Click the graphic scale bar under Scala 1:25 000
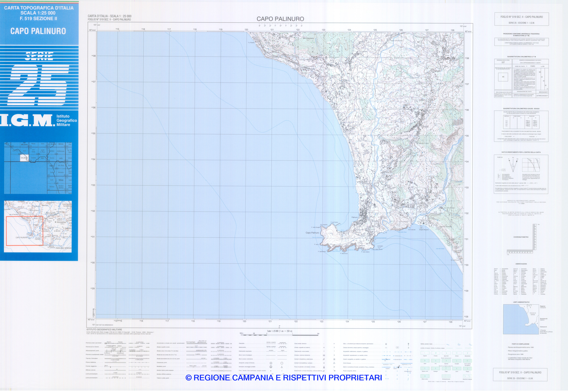 pyautogui.click(x=280, y=335)
